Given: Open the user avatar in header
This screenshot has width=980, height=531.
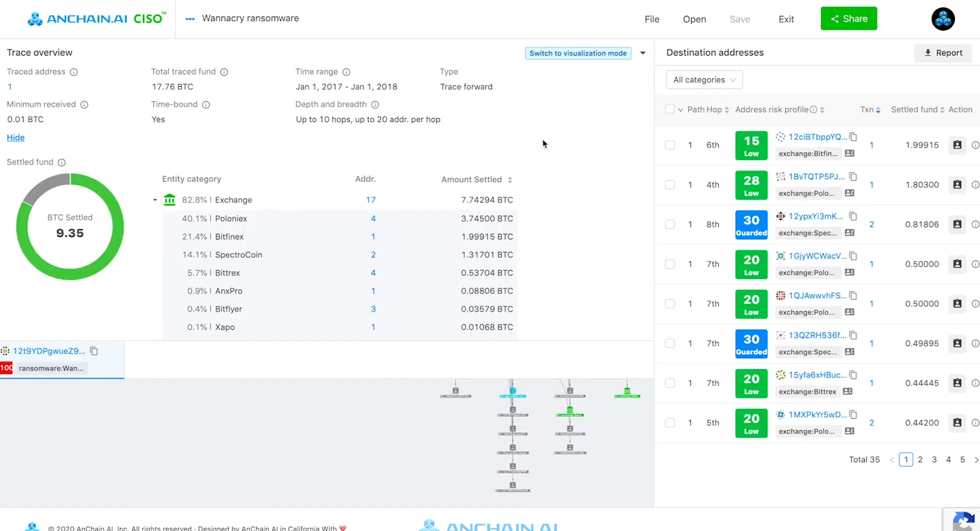Looking at the screenshot, I should pos(943,19).
